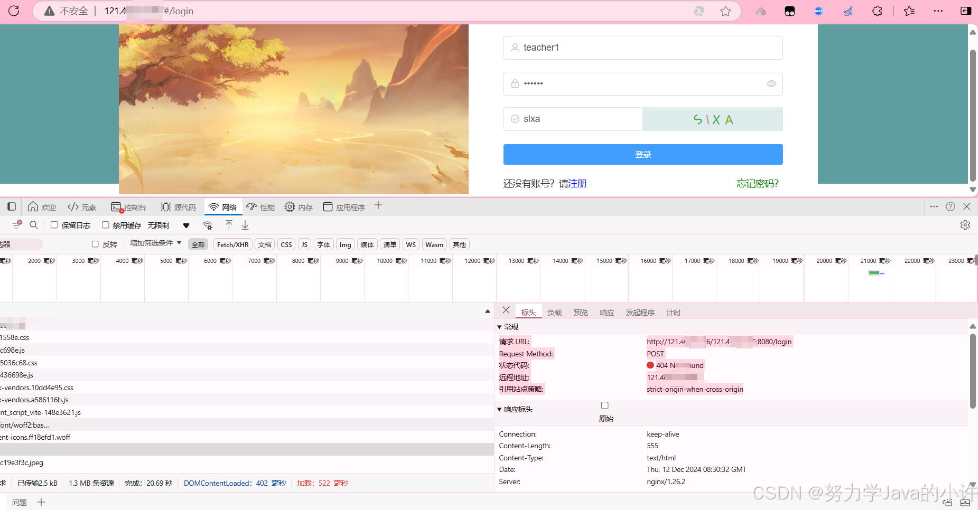Collapse the General headers section

coord(499,327)
